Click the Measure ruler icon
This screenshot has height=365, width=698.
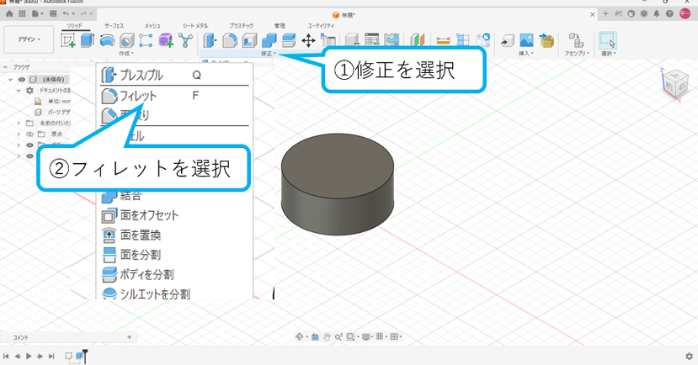pyautogui.click(x=443, y=41)
